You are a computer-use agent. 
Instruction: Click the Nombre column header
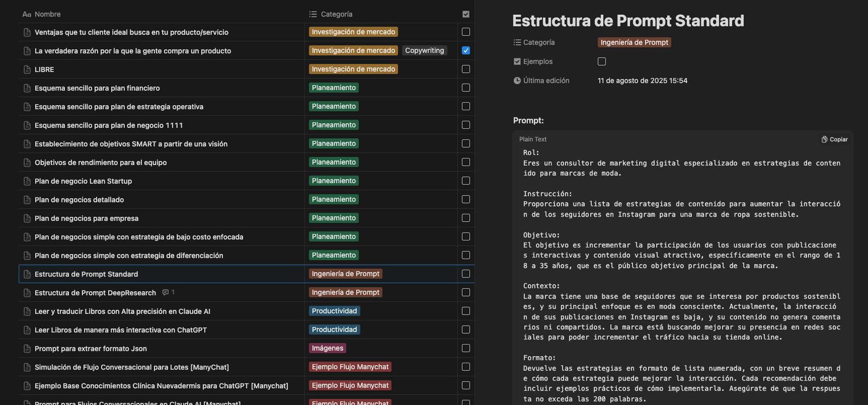(47, 14)
